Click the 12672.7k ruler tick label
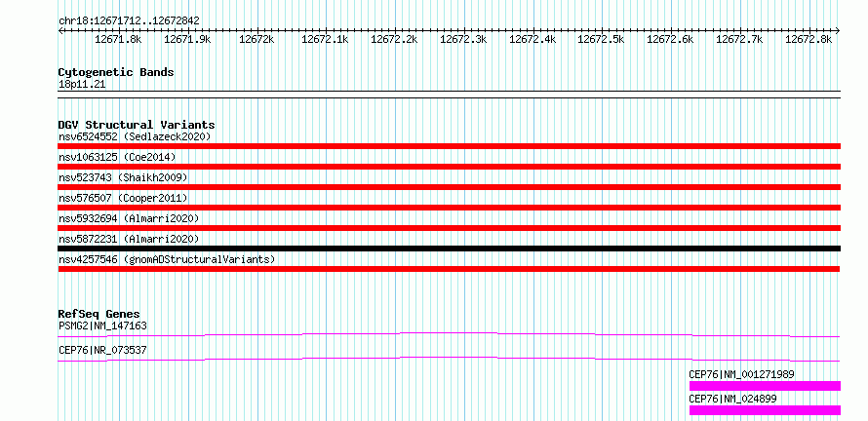868x421 pixels. (x=739, y=39)
